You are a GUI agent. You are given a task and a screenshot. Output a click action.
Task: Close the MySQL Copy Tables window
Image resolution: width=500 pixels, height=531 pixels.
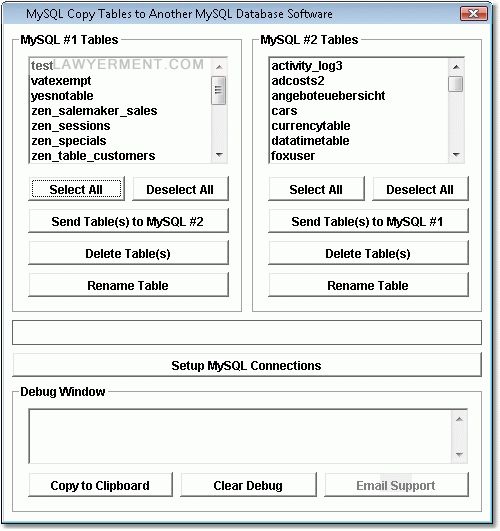(474, 14)
